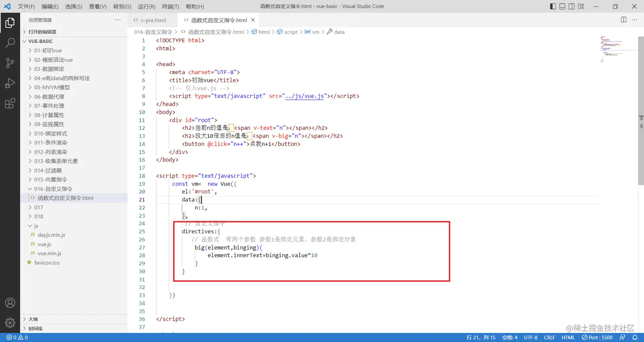Toggle bottom panel layout icon
Screen dimensions: 644x342
pos(562,6)
